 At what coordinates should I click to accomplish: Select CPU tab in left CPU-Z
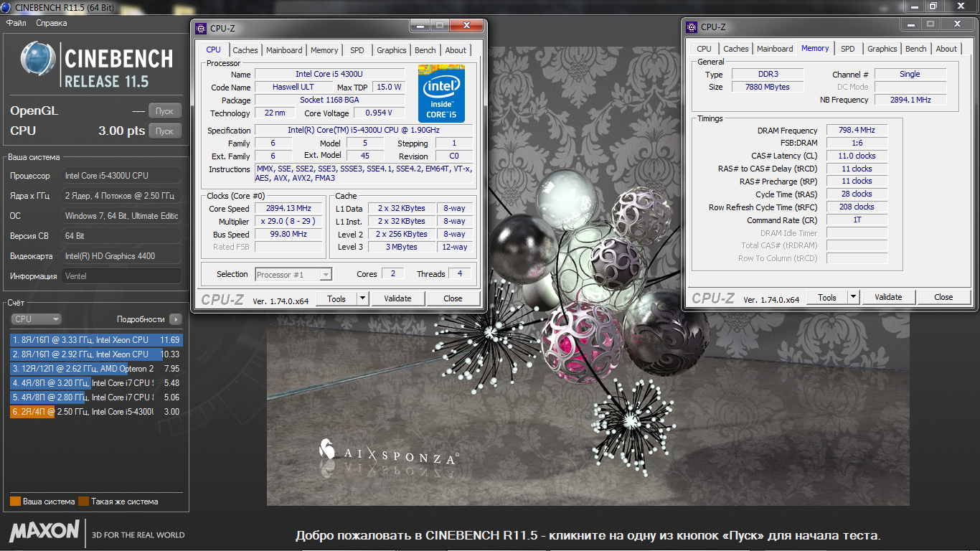[214, 50]
